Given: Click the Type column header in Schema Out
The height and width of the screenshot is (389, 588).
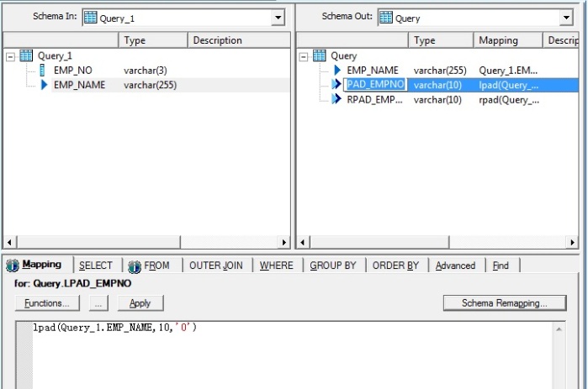Looking at the screenshot, I should coord(441,40).
